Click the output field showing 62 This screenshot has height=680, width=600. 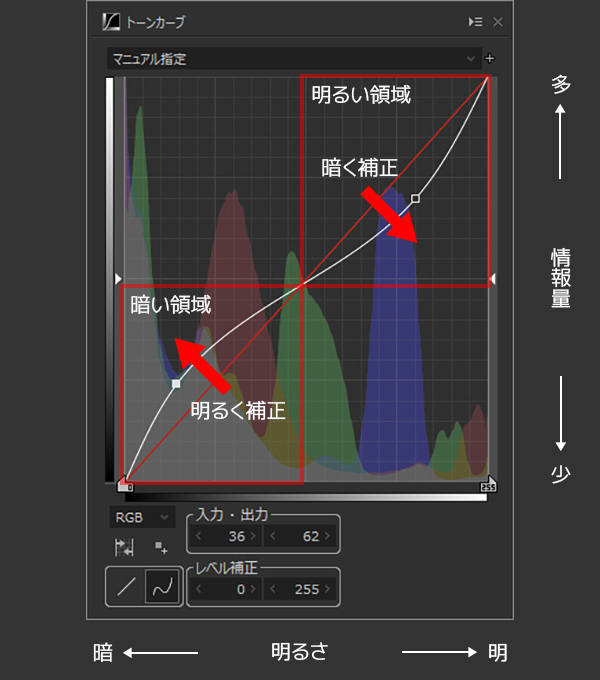[x=300, y=536]
